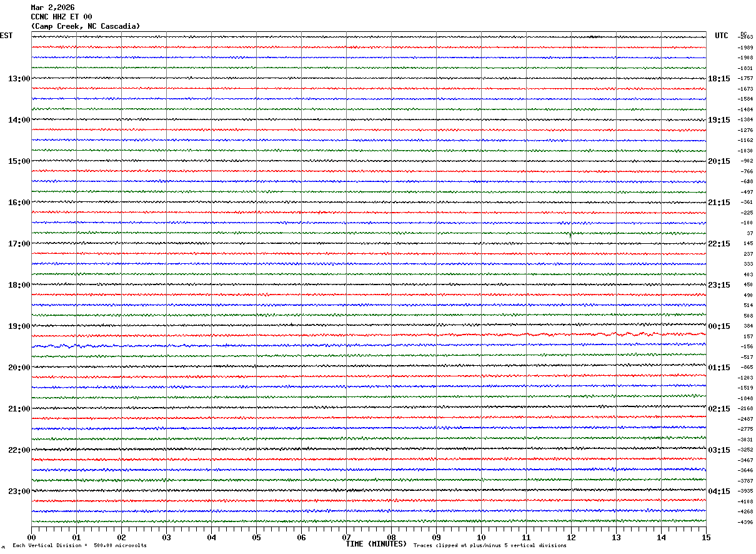Viewport: 756px width, 554px height.
Task: Pick the 05 minute tick label
Action: (256, 538)
